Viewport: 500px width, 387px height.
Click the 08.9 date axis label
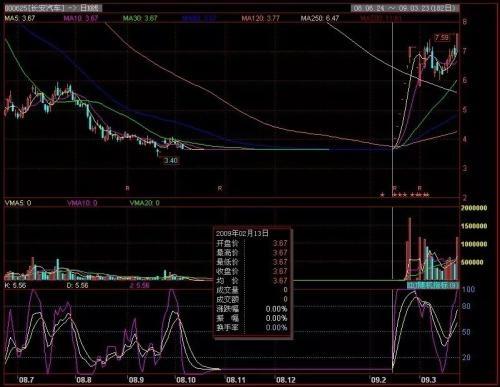[136, 380]
